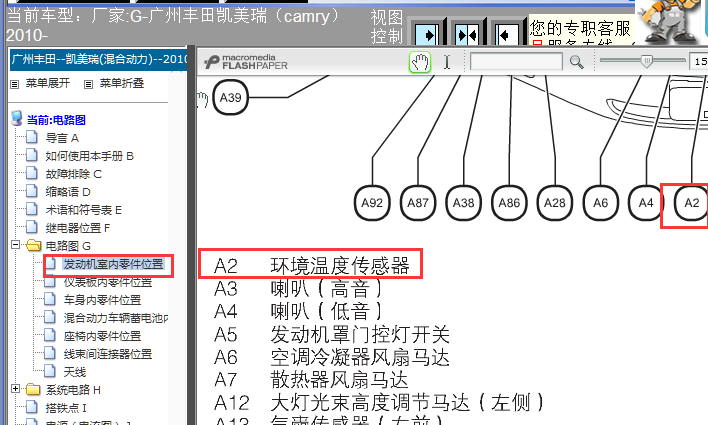Select 发动机室内零件位置 tree item
Viewport: 708px width, 425px height.
(x=113, y=264)
